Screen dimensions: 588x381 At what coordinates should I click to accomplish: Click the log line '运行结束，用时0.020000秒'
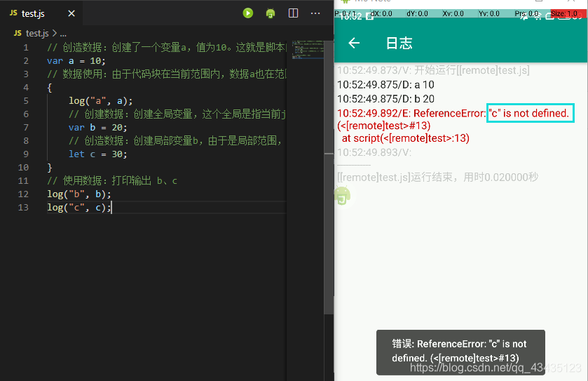437,177
